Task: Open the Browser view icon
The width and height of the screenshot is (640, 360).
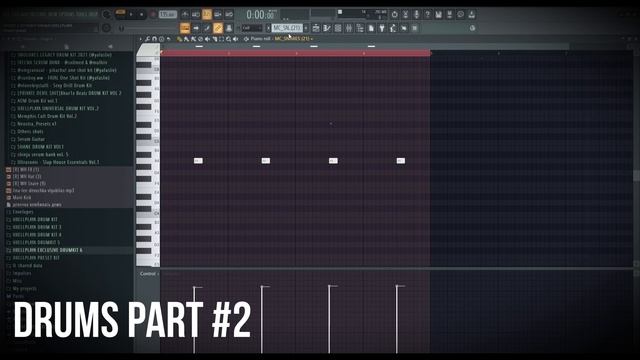Action: (360, 28)
